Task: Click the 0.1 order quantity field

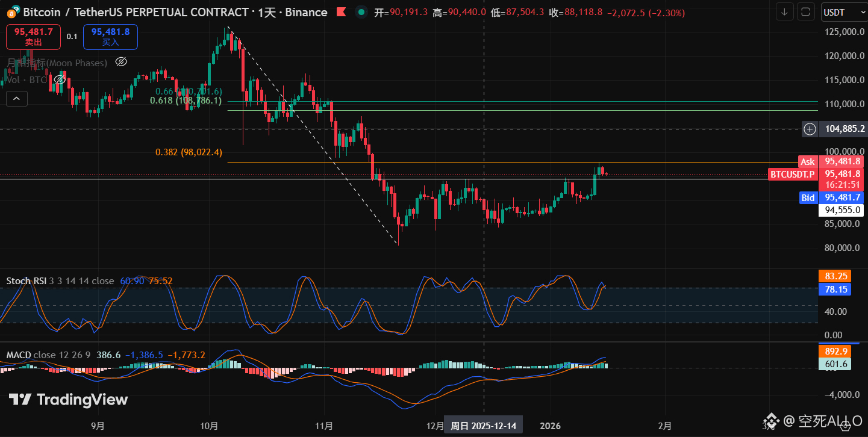Action: [72, 37]
